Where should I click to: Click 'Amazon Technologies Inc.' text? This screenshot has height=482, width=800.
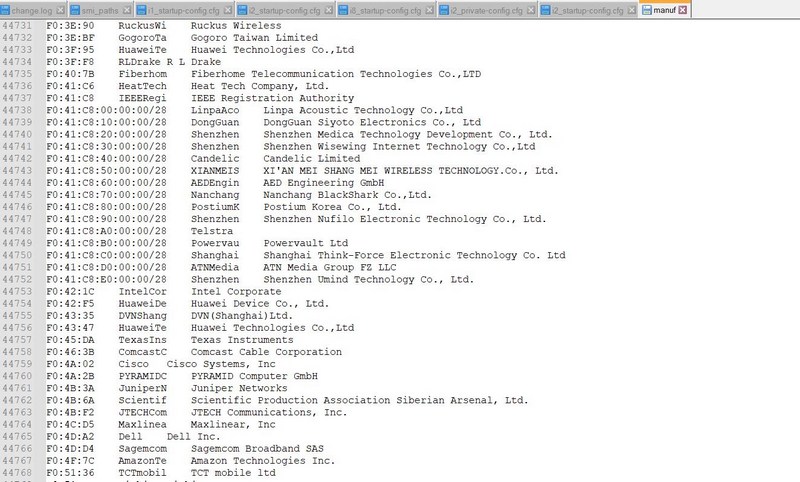point(263,461)
